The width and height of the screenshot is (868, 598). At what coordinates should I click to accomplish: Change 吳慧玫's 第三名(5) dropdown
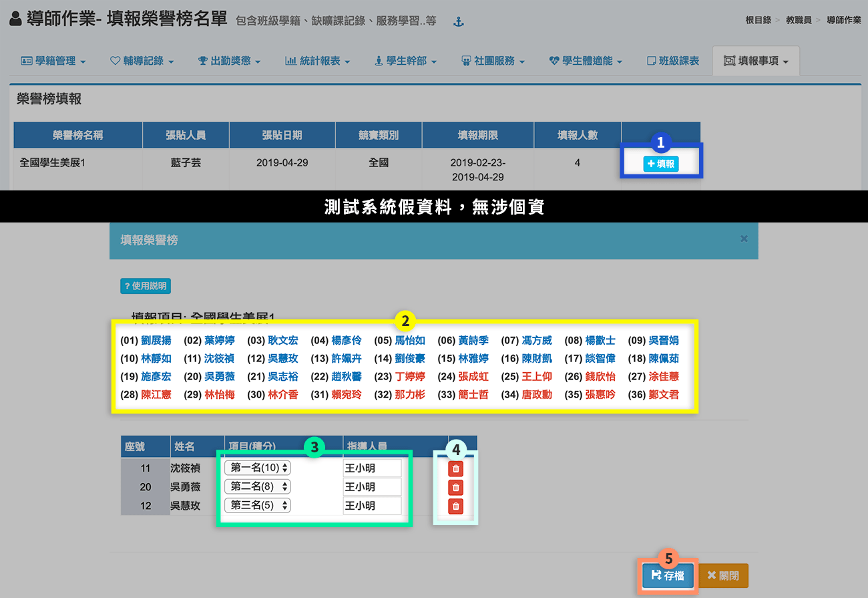[258, 505]
